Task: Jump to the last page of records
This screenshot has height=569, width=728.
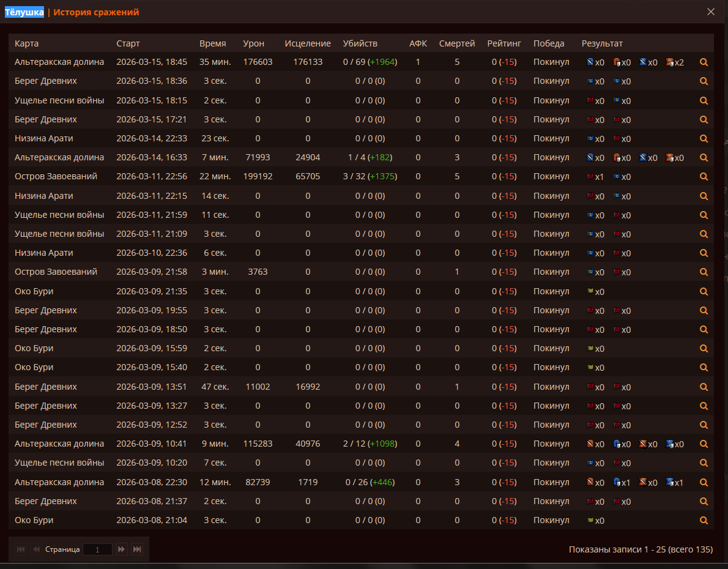Action: coord(137,549)
